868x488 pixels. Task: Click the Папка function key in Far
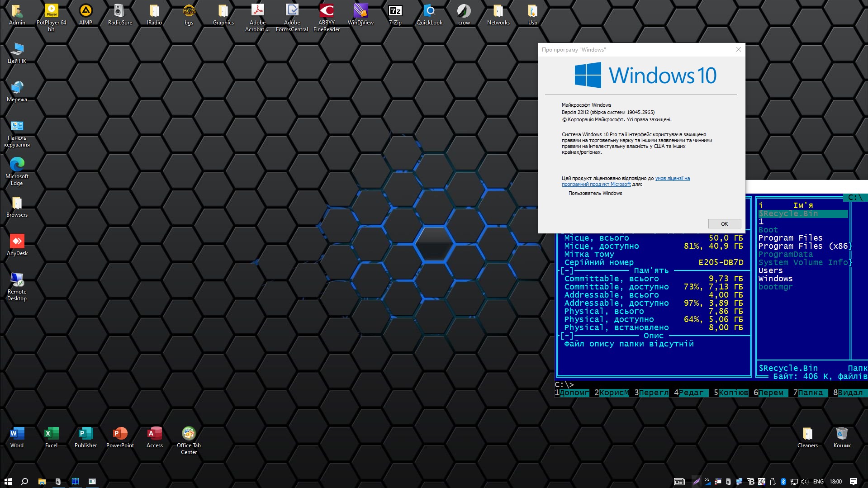point(812,393)
